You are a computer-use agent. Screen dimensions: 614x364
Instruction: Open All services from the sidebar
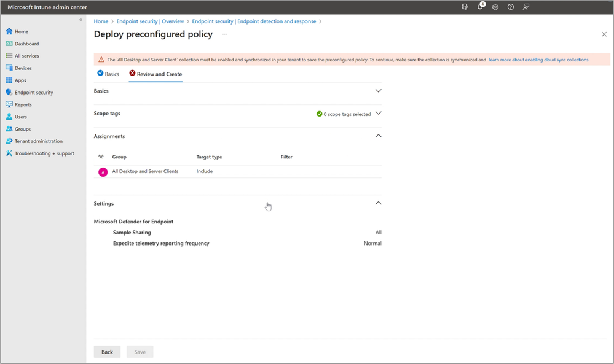click(27, 56)
